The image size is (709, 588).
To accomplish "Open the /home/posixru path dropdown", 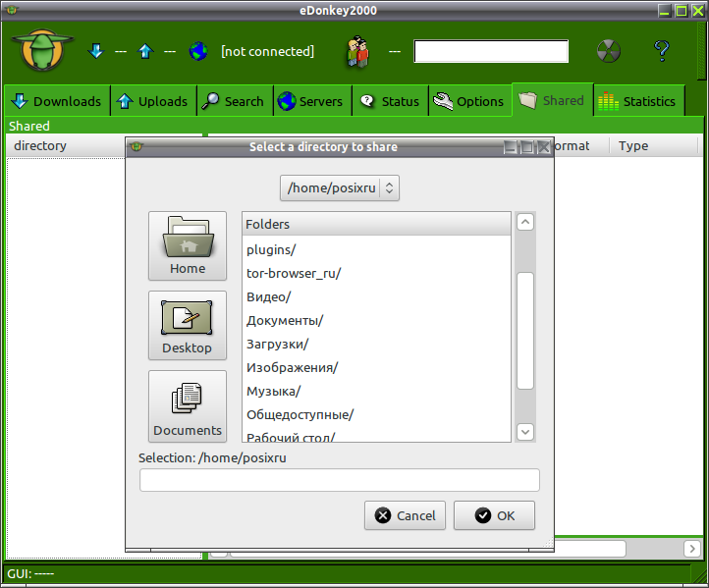I will pyautogui.click(x=340, y=187).
